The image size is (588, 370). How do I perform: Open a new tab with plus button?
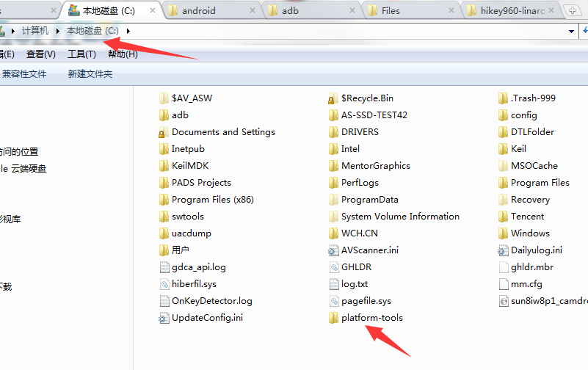click(571, 11)
